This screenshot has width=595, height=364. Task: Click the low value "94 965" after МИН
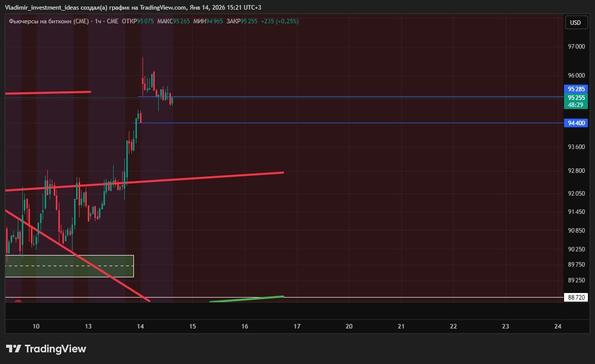coord(215,21)
